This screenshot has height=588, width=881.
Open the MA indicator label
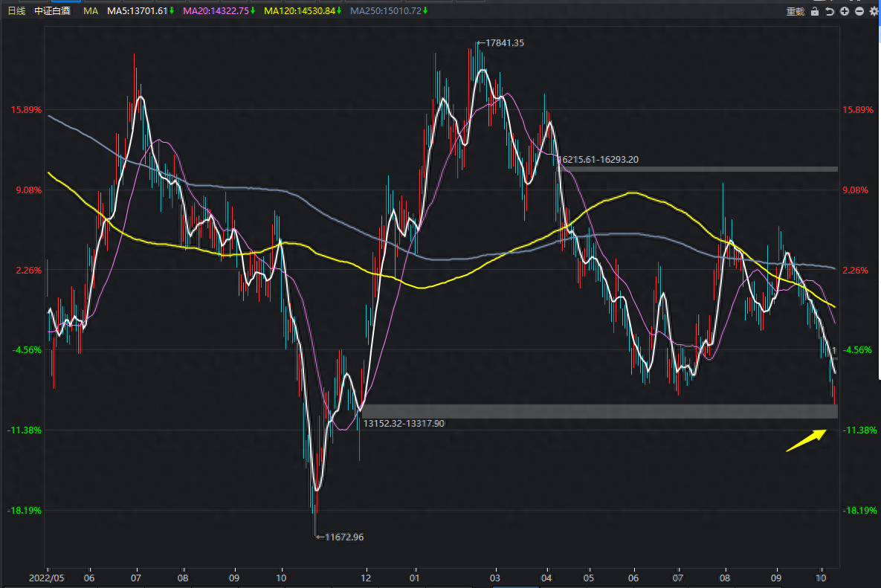tap(91, 10)
